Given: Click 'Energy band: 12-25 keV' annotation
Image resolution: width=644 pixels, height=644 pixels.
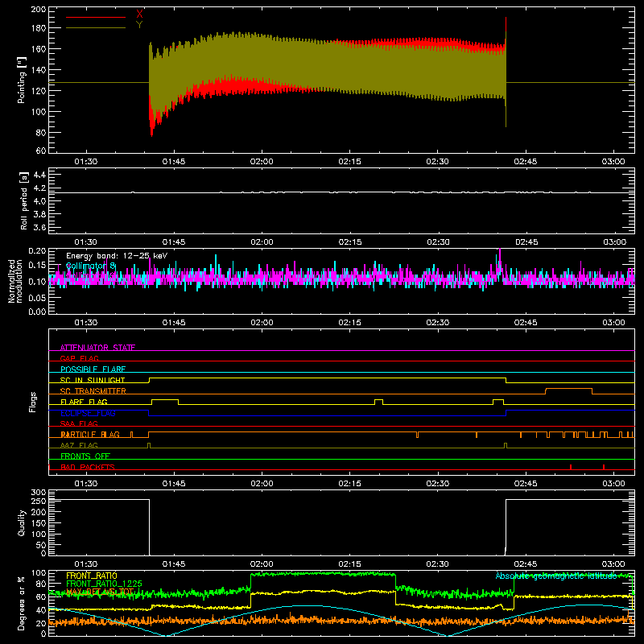Looking at the screenshot, I should click(x=117, y=256).
